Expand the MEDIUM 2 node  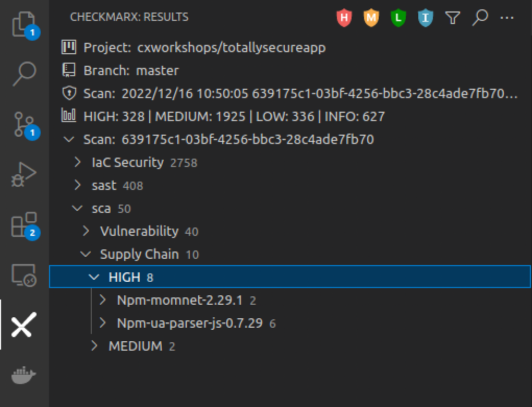(94, 346)
